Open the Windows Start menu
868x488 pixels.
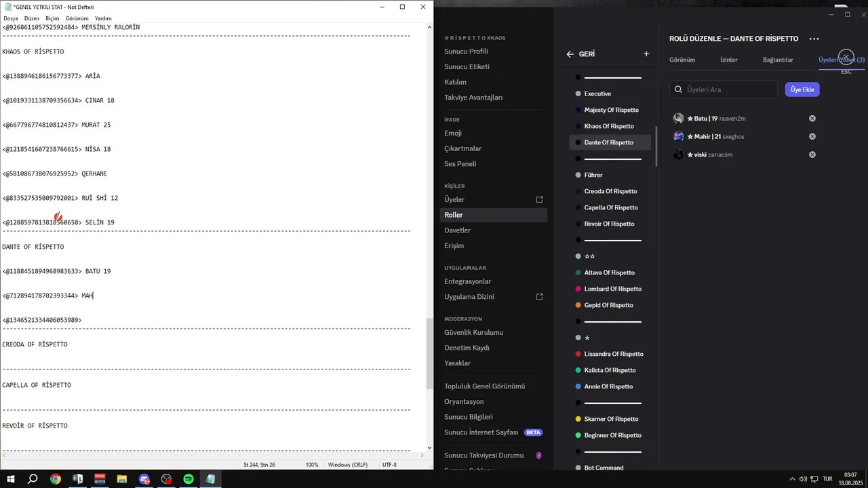(x=10, y=479)
